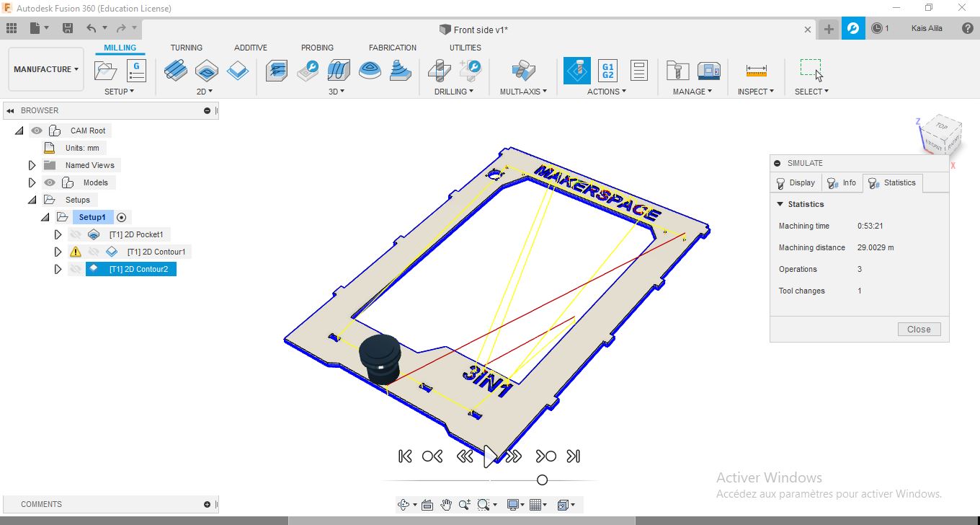Choose the 2D Pocket toolbar icon
Viewport: 980px width, 525px height.
click(207, 70)
